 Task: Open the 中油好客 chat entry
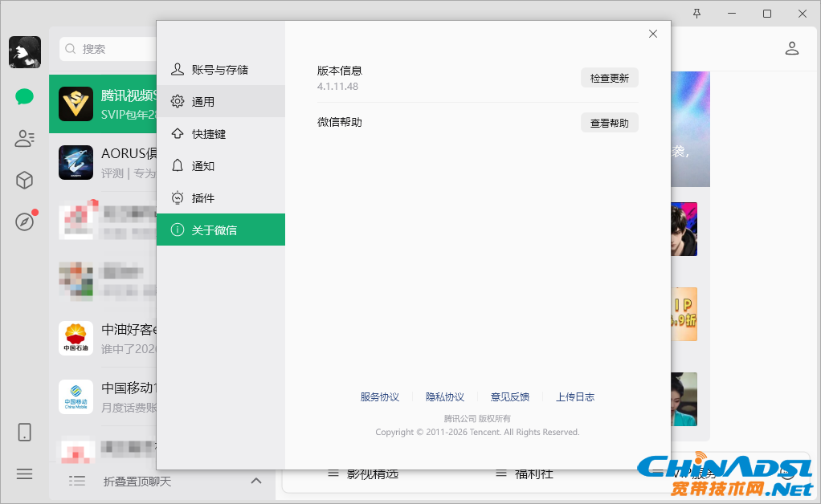103,338
